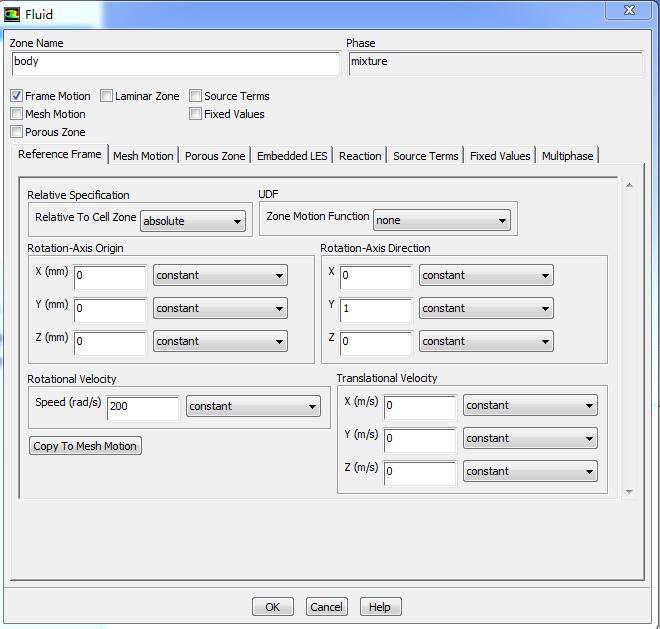
Task: Enable the Fixed Values checkbox
Action: 195,114
